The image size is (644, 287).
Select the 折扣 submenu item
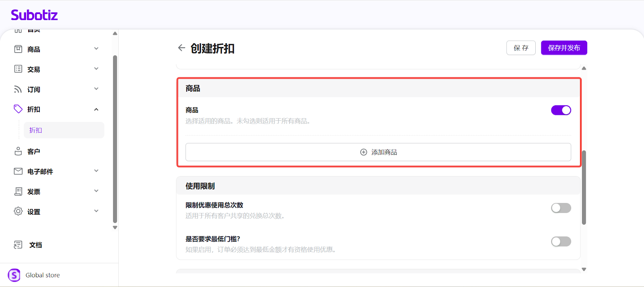click(36, 130)
